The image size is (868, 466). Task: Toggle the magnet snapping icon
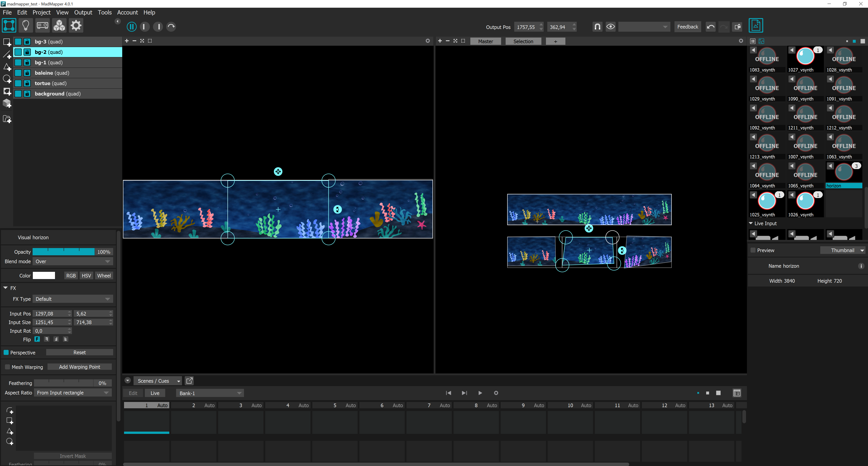click(x=597, y=27)
